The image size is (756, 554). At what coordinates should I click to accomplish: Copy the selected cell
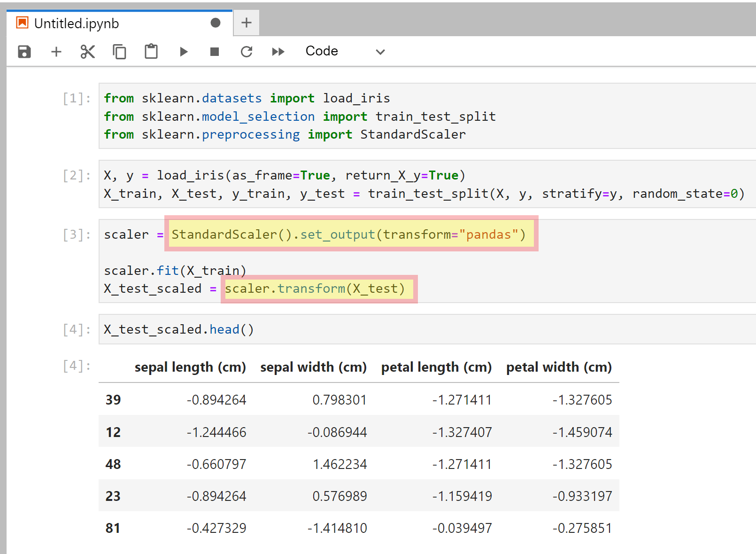click(x=119, y=52)
